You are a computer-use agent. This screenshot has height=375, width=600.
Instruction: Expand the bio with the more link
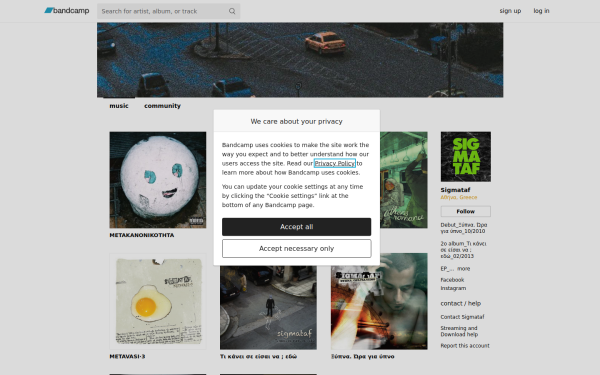tap(463, 269)
